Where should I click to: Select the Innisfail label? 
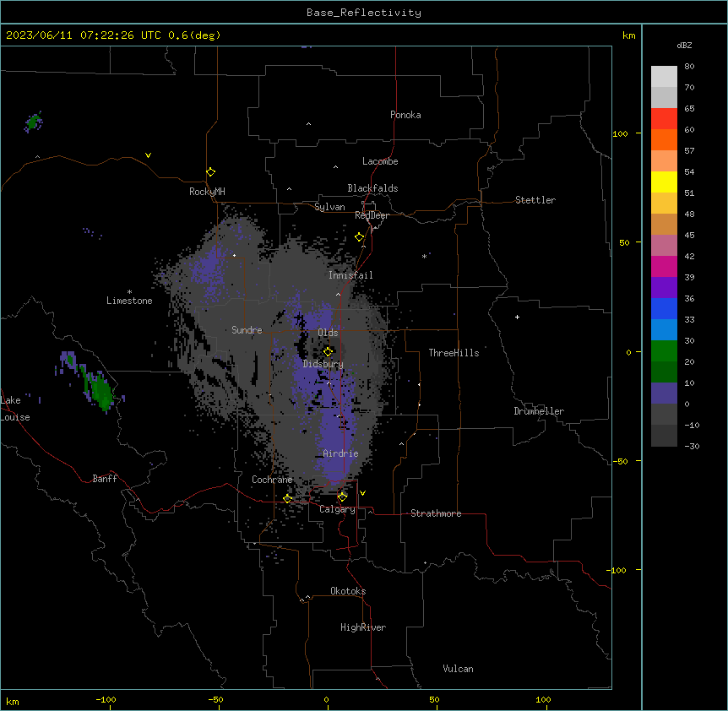350,275
